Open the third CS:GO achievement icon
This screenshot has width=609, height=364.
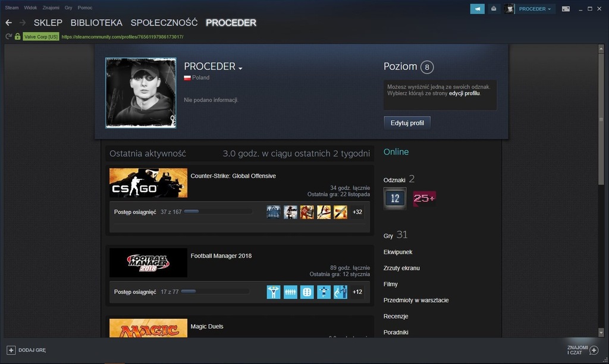(307, 212)
